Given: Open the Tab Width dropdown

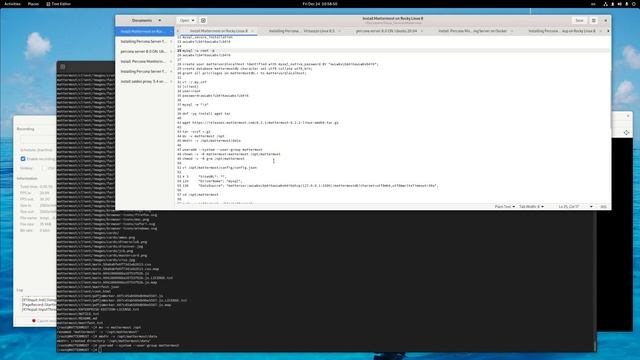Looking at the screenshot, I should coord(531,207).
